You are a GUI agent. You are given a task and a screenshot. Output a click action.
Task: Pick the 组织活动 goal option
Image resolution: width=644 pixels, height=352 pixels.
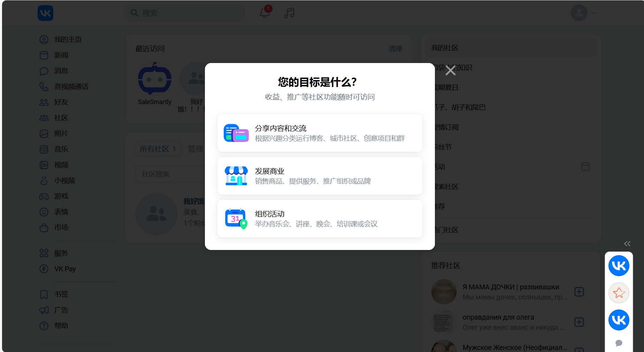(x=319, y=218)
